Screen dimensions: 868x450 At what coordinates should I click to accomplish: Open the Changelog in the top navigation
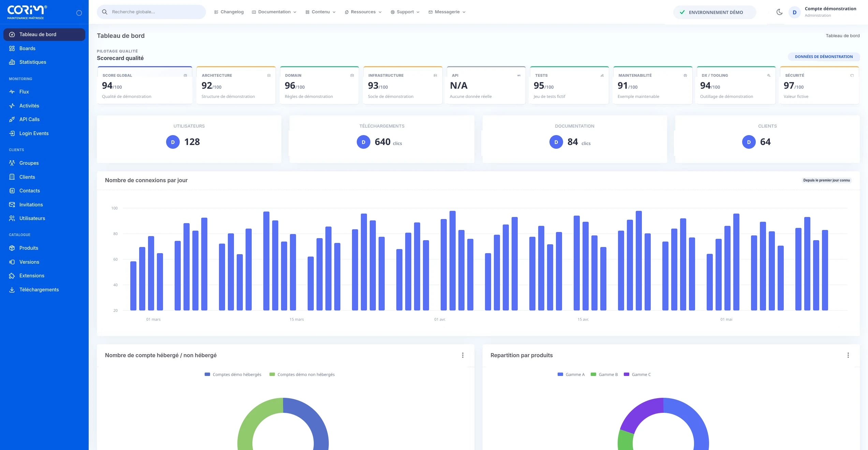pos(229,12)
